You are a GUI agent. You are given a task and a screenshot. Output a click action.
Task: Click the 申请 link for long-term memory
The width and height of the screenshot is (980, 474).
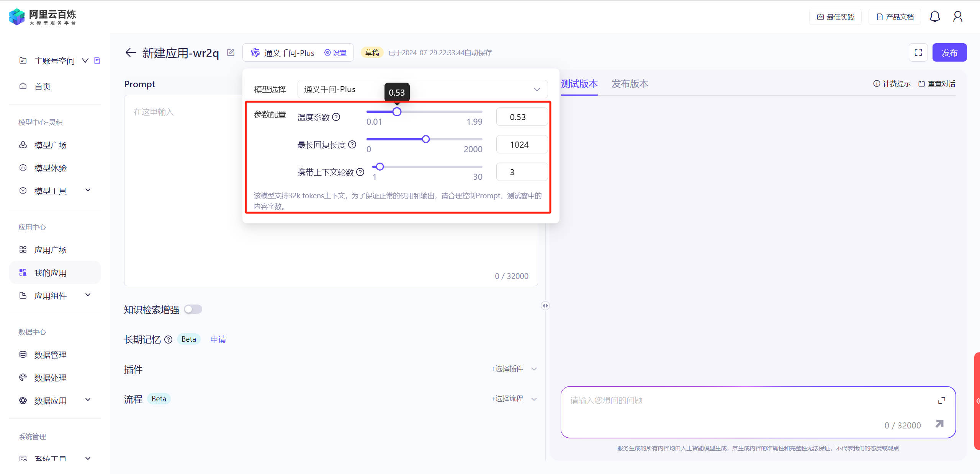tap(218, 339)
